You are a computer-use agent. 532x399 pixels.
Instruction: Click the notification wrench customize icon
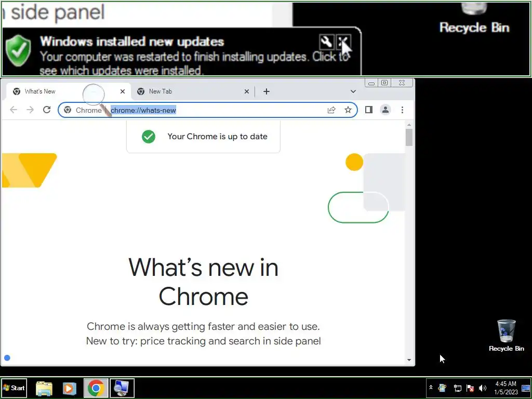click(326, 42)
